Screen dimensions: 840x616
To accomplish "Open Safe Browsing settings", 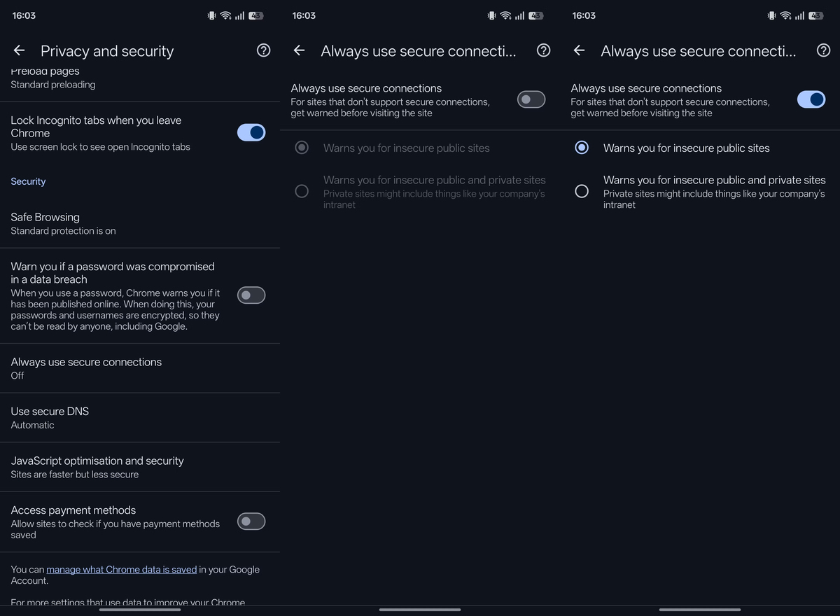I will click(x=140, y=223).
